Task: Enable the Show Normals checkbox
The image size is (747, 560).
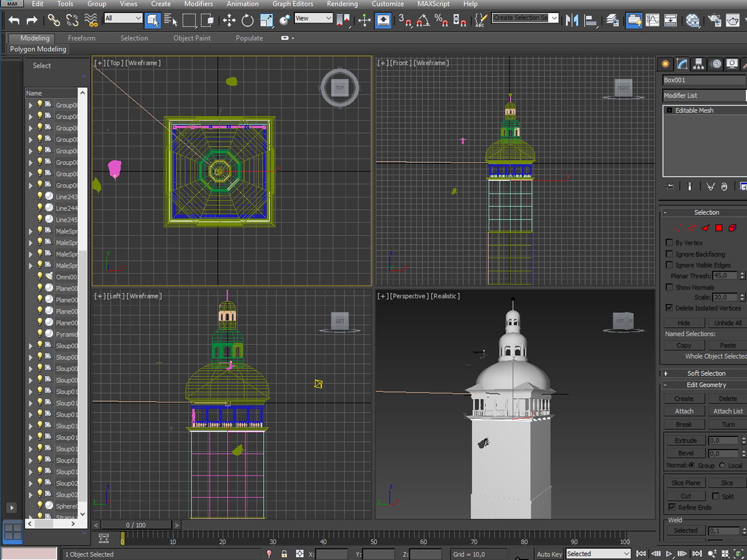Action: point(669,287)
